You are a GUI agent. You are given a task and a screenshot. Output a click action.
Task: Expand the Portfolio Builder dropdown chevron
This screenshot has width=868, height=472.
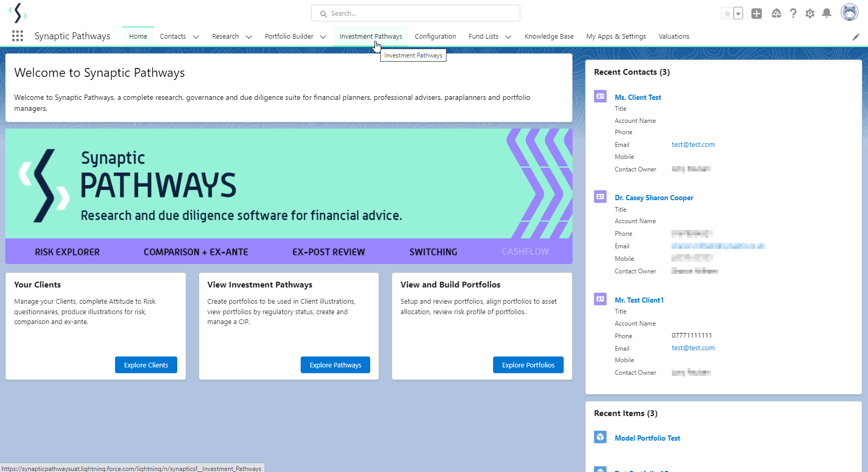click(323, 37)
